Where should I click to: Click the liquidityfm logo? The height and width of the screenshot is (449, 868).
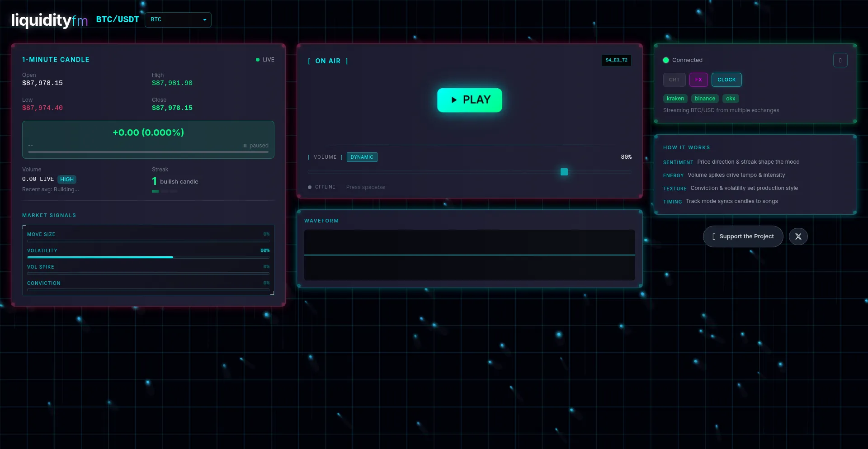[49, 20]
